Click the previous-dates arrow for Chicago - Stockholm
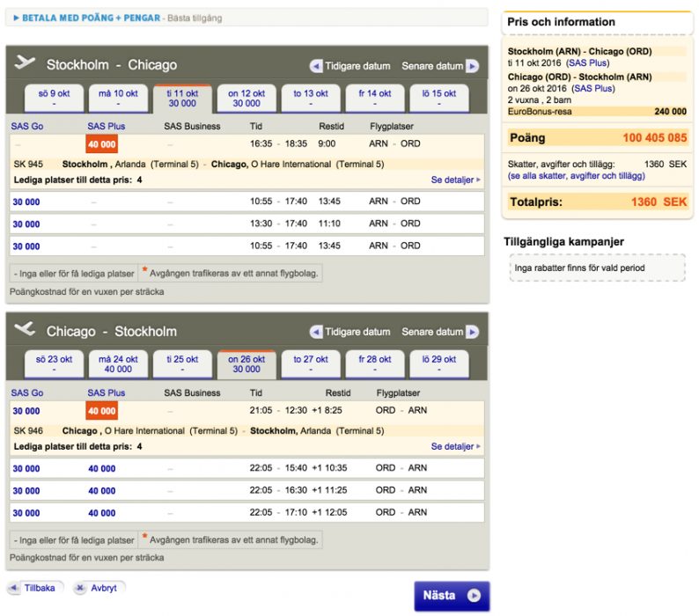 (317, 333)
